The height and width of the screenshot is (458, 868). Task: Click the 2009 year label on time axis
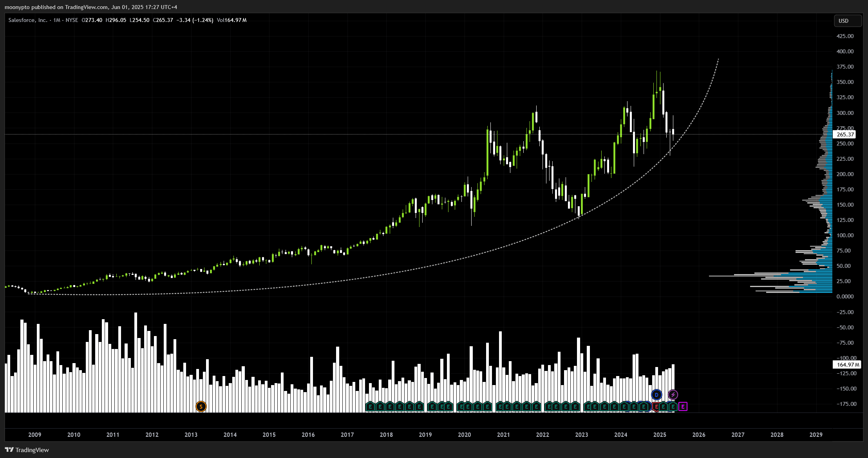pyautogui.click(x=35, y=434)
